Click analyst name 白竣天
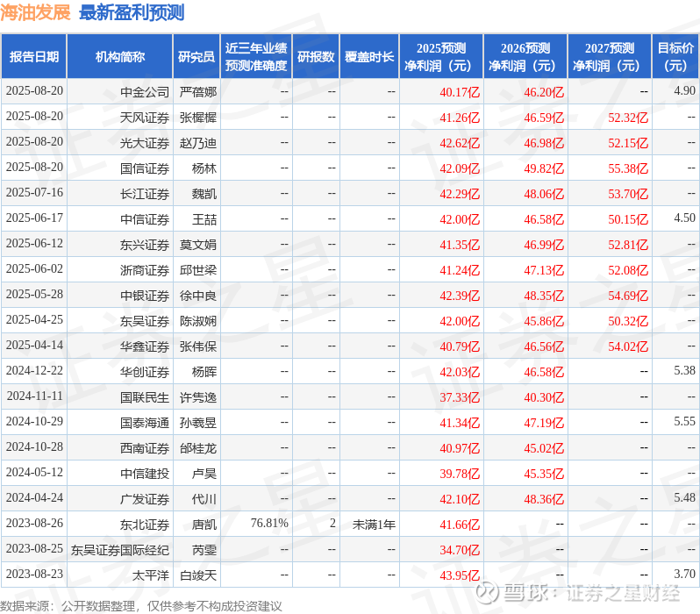The width and height of the screenshot is (700, 614). (197, 575)
